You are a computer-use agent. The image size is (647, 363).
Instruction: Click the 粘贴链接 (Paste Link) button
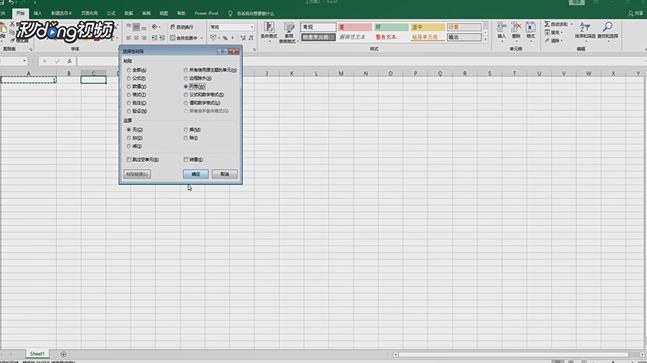137,174
